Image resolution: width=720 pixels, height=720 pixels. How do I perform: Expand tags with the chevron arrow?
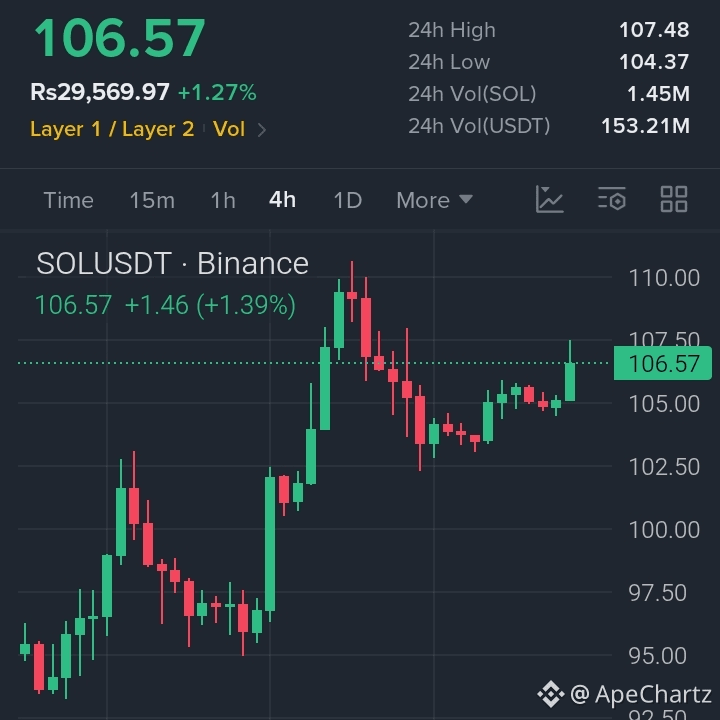(x=262, y=130)
